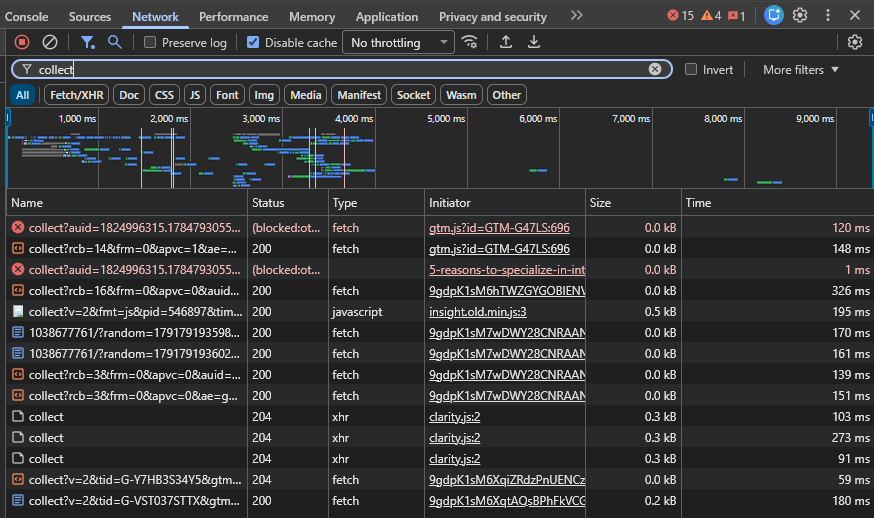
Task: Open initiator insight.old.min.js:3 link
Action: click(478, 312)
